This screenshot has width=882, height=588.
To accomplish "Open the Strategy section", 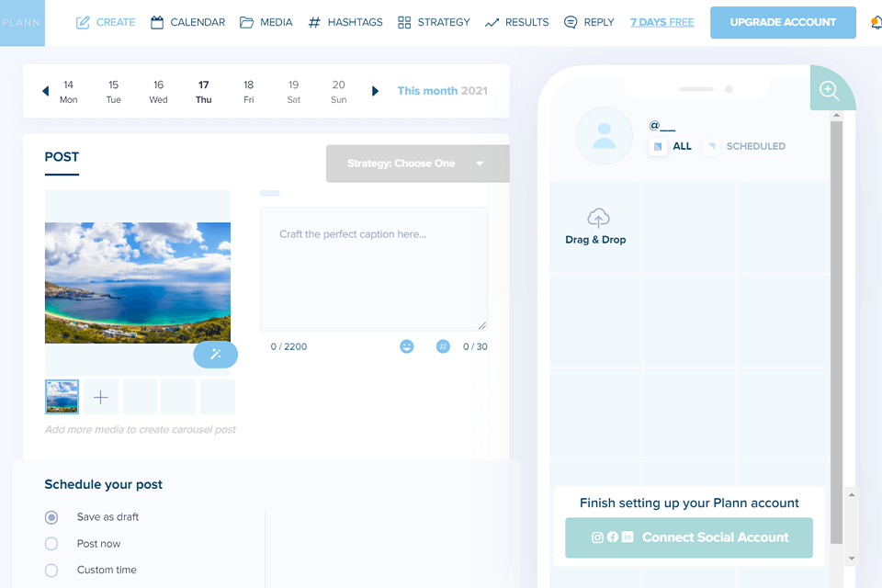I will [x=434, y=22].
